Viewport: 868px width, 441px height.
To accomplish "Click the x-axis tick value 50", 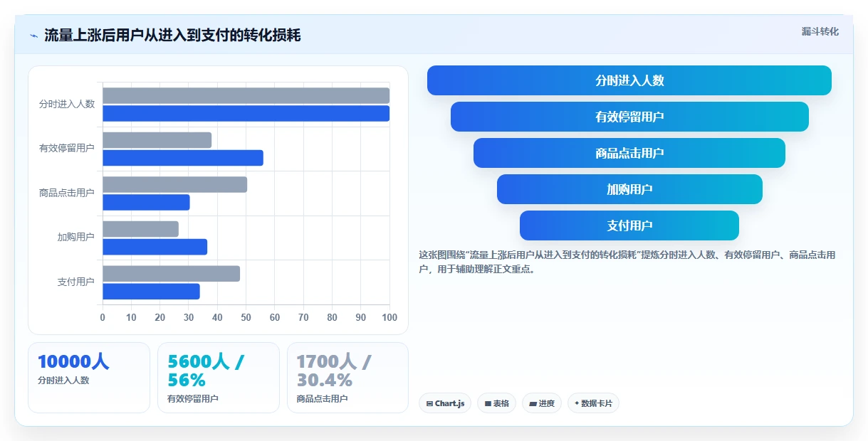I will pyautogui.click(x=246, y=317).
